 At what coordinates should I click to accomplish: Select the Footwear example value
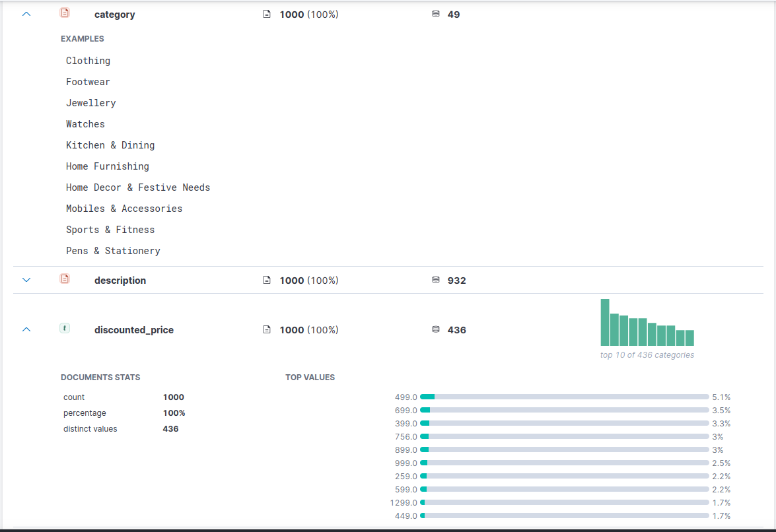(88, 82)
